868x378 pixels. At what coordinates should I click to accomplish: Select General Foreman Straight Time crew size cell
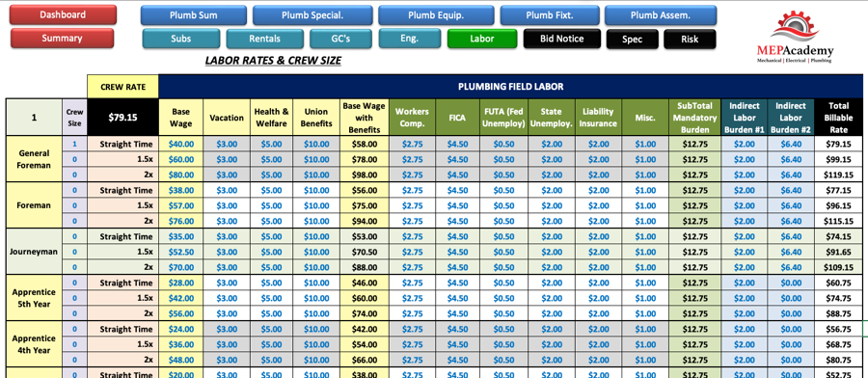pyautogui.click(x=74, y=144)
